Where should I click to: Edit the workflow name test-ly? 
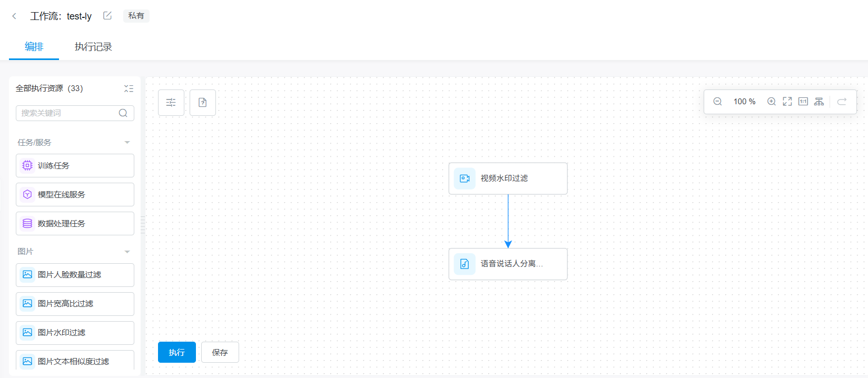107,16
